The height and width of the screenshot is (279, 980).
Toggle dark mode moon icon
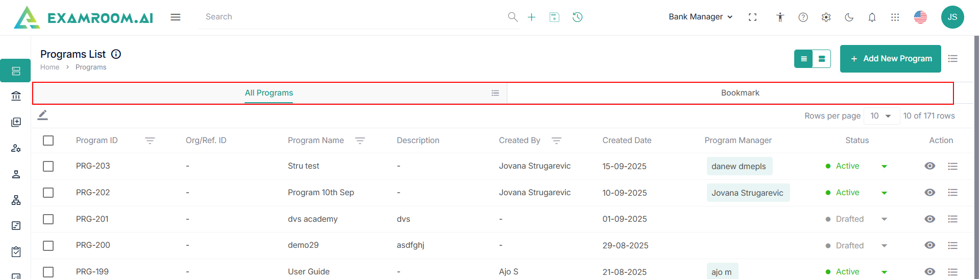849,17
